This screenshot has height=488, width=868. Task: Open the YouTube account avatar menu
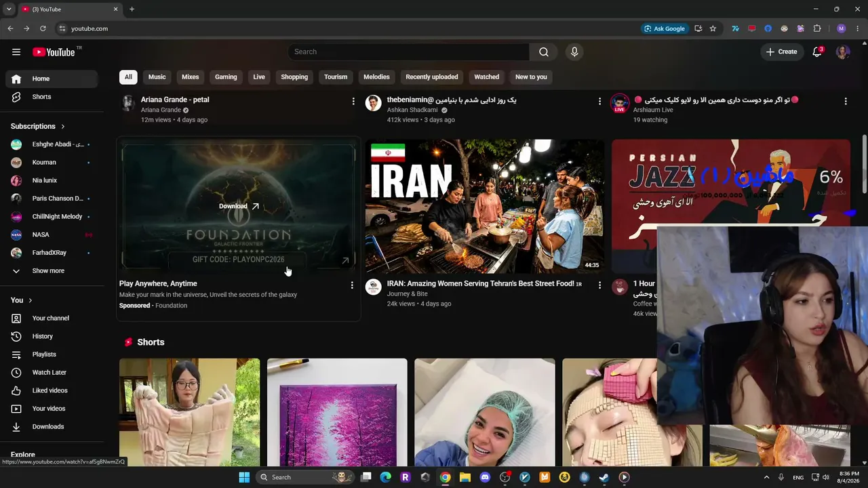coord(843,52)
